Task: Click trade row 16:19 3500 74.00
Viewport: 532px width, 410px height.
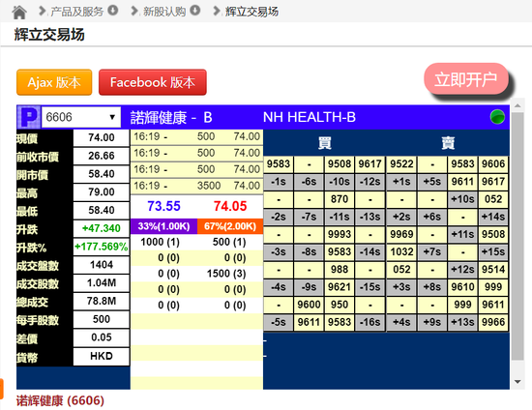Action: pyautogui.click(x=196, y=186)
